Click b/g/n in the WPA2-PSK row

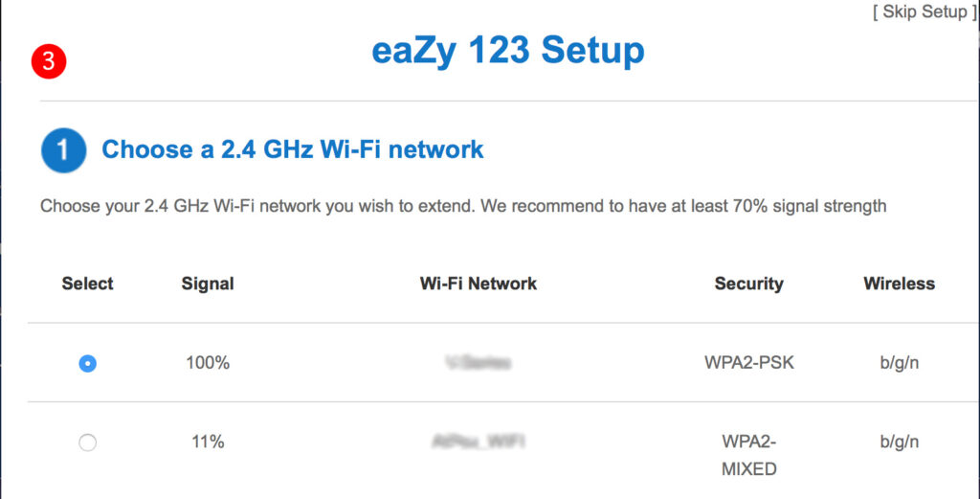[899, 364]
